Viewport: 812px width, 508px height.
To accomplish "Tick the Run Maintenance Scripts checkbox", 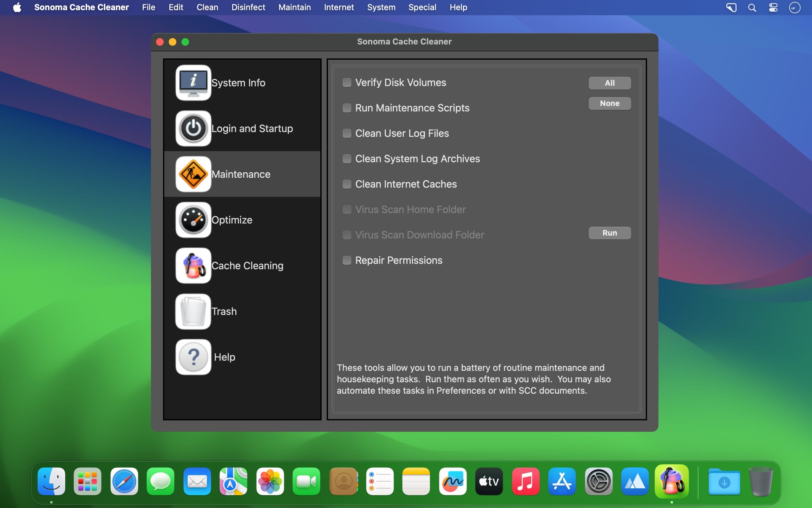I will coord(347,108).
